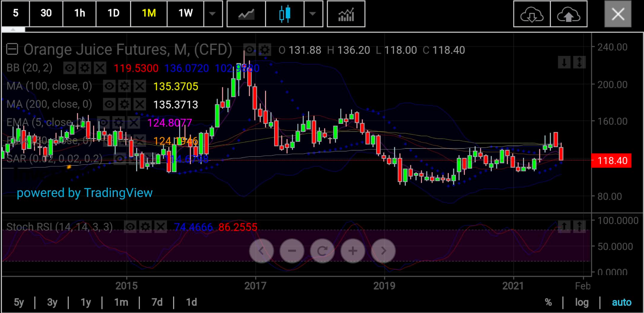Open the indicators chart icon
The width and height of the screenshot is (644, 313).
(x=346, y=14)
